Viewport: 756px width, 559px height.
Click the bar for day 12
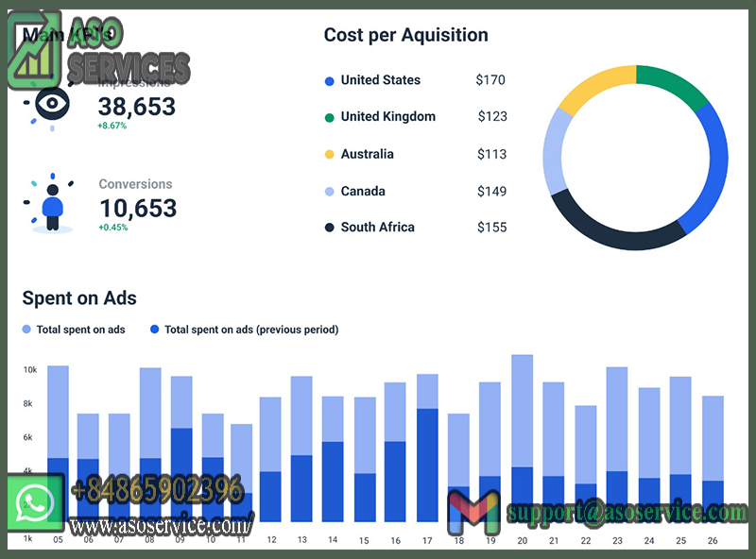click(x=270, y=459)
